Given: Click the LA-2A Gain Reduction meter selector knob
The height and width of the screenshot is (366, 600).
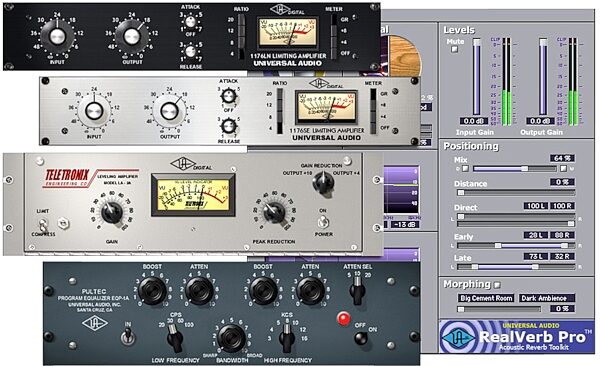Looking at the screenshot, I should [x=323, y=183].
